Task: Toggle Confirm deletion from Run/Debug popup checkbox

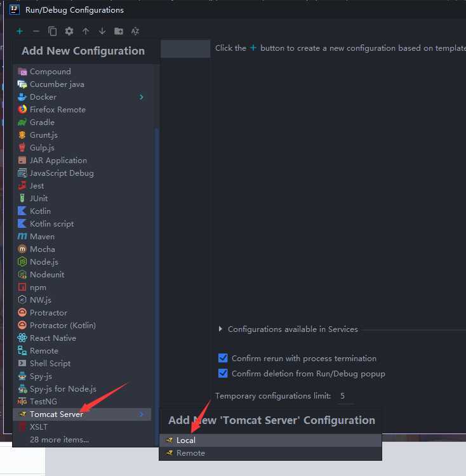Action: point(223,373)
